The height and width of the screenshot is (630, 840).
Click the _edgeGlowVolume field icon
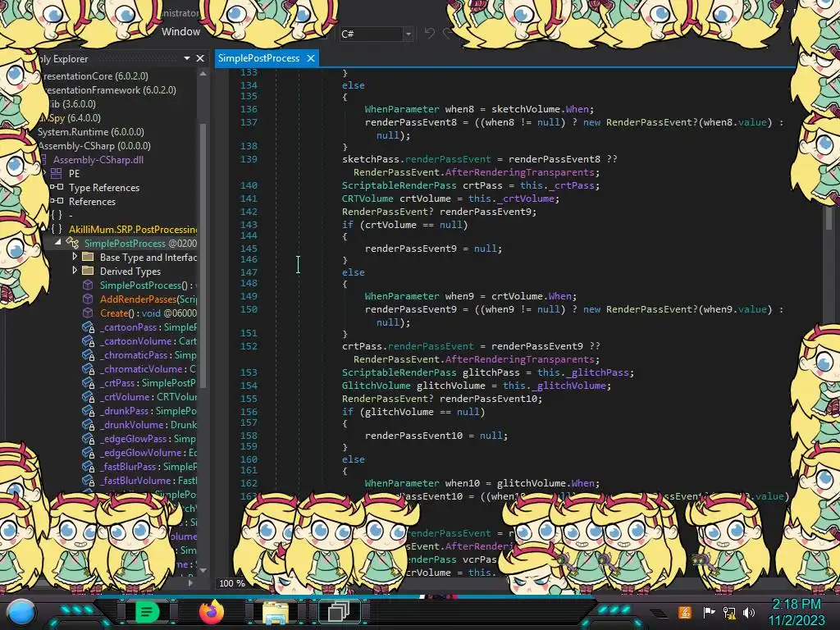click(89, 453)
